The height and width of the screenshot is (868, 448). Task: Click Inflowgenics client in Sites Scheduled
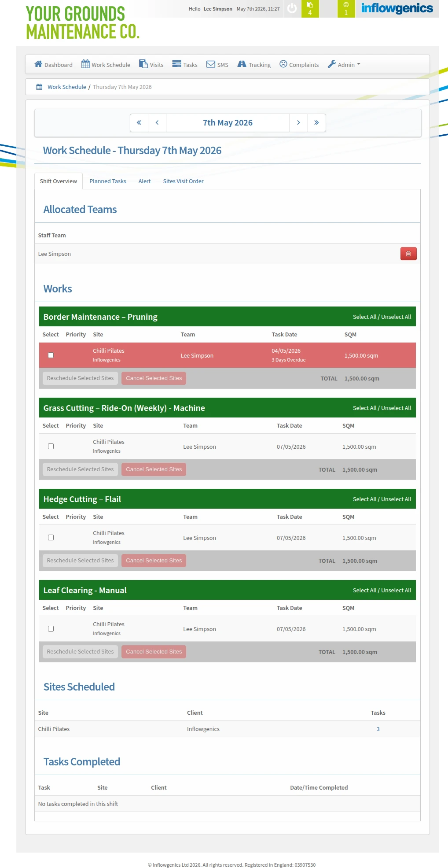[x=203, y=729]
